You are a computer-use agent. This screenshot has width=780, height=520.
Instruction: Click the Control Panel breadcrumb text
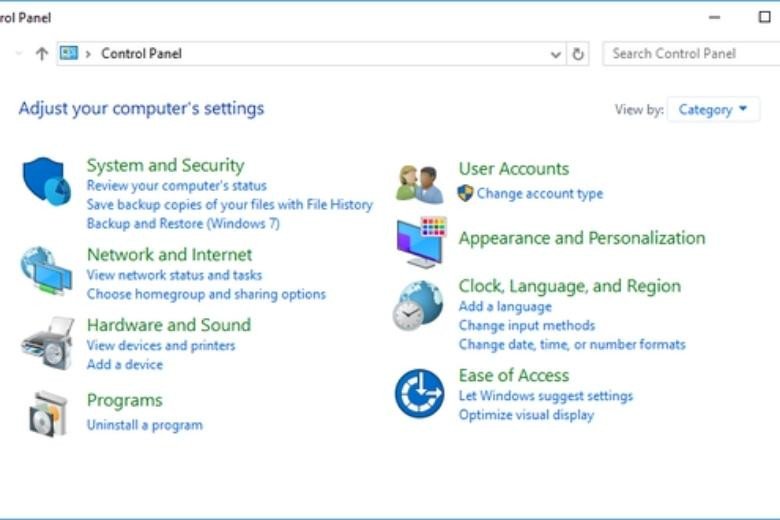tap(141, 53)
